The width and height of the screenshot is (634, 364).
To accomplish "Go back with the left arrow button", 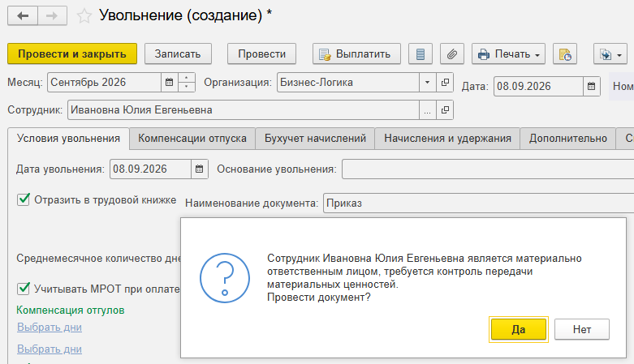I will 23,16.
